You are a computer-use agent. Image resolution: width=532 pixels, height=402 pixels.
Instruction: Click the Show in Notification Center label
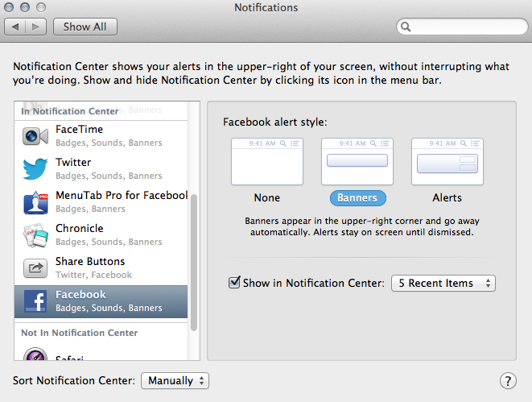(314, 283)
